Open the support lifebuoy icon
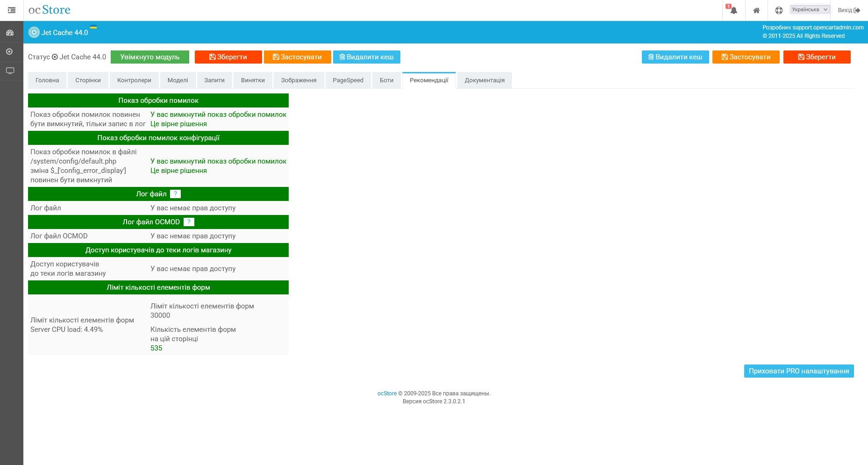This screenshot has height=465, width=868. click(x=779, y=10)
